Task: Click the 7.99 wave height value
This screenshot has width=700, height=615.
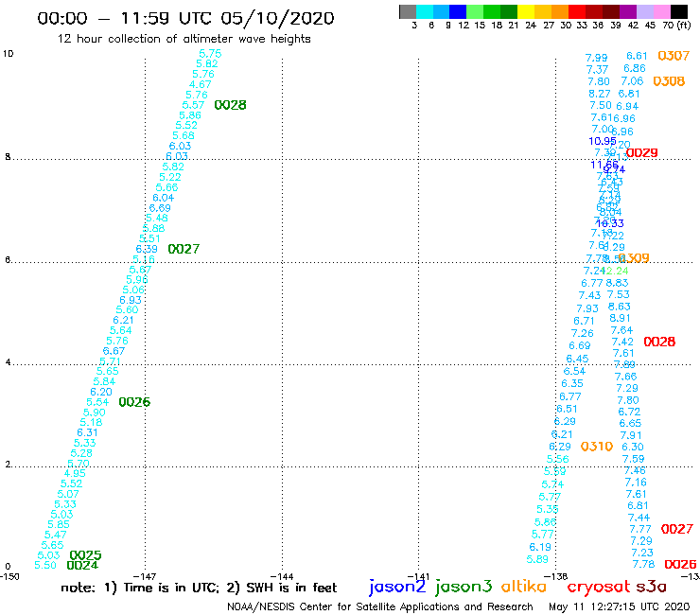Action: (597, 58)
